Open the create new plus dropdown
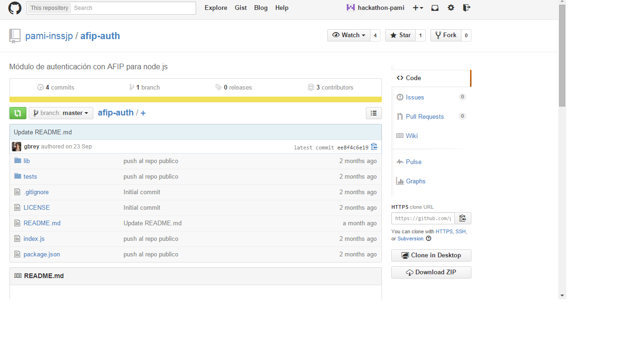This screenshot has width=644, height=362. pos(418,8)
